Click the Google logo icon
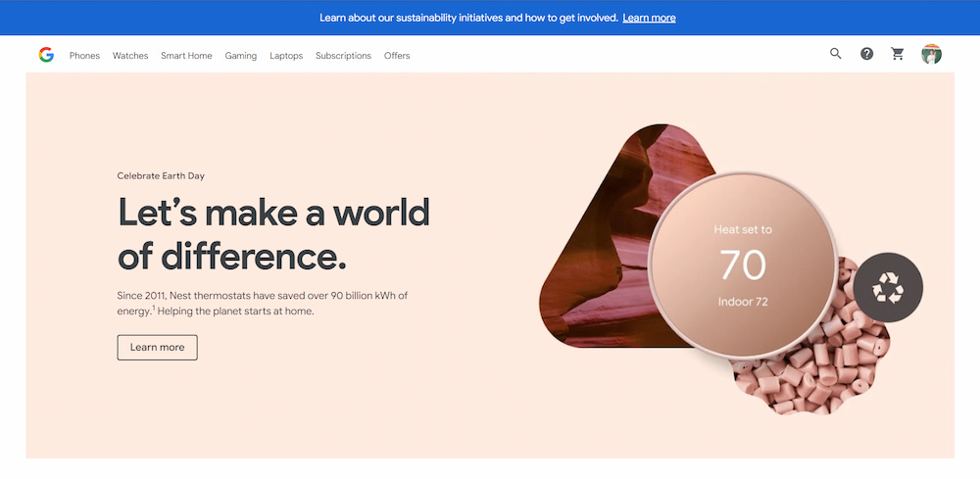Viewport: 980px width, 479px height. [x=46, y=55]
